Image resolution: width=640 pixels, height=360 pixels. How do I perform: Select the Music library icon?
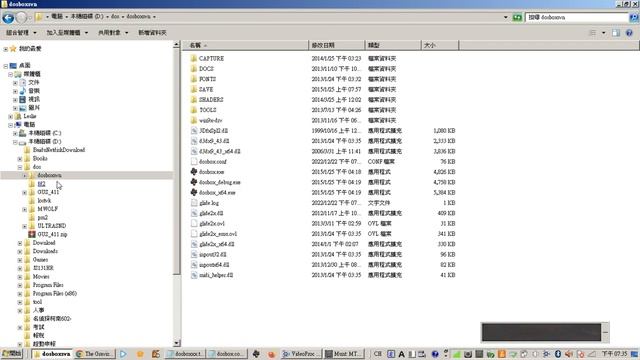point(23,91)
